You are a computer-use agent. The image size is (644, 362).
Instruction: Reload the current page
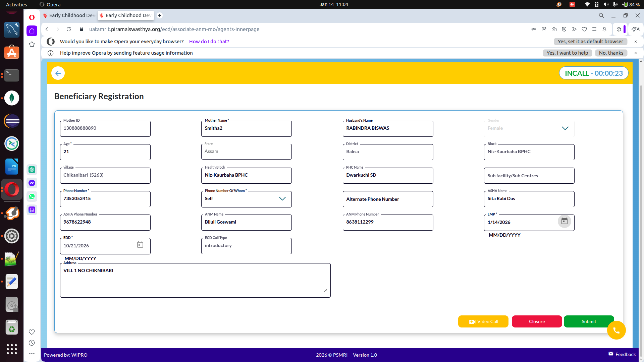[x=69, y=29]
